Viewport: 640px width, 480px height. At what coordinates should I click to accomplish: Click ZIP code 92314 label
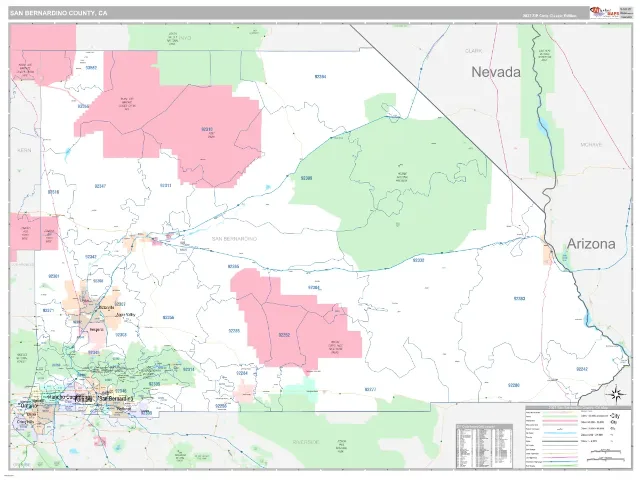[189, 369]
